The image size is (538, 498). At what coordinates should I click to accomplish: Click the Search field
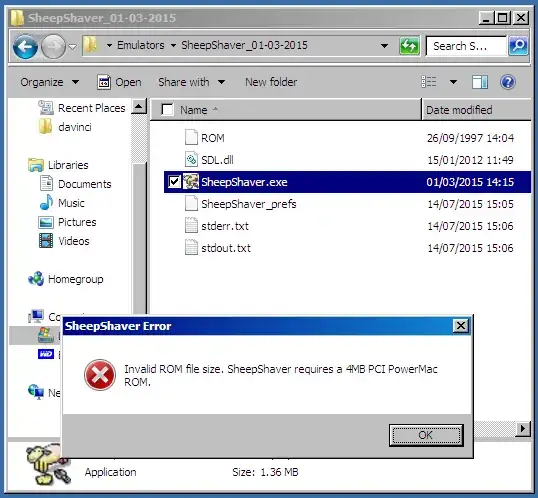pyautogui.click(x=466, y=46)
